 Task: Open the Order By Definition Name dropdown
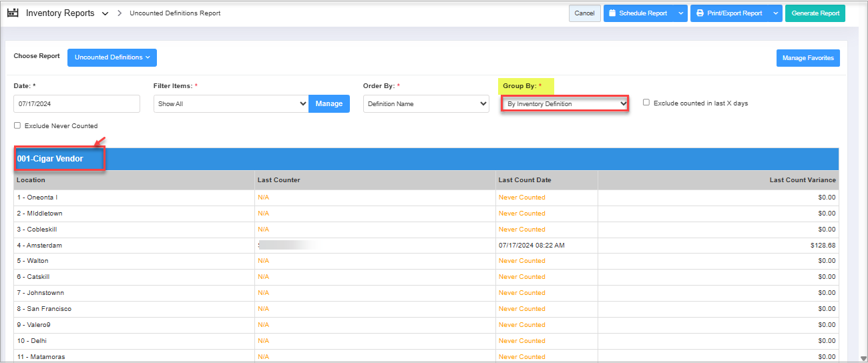(426, 103)
